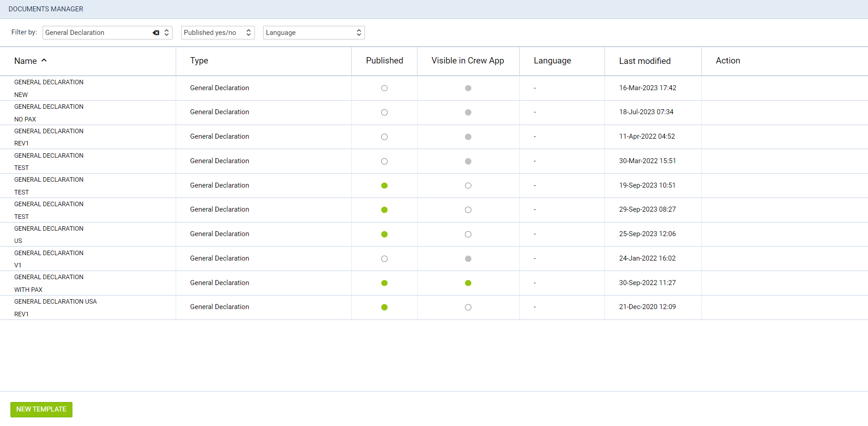Create a new template
Screen dimensions: 868x426
[41, 409]
